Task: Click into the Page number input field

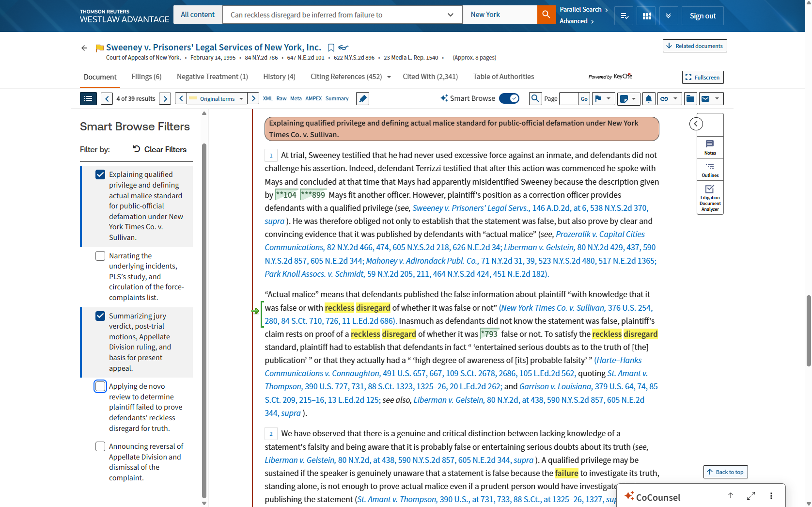Action: [568, 99]
